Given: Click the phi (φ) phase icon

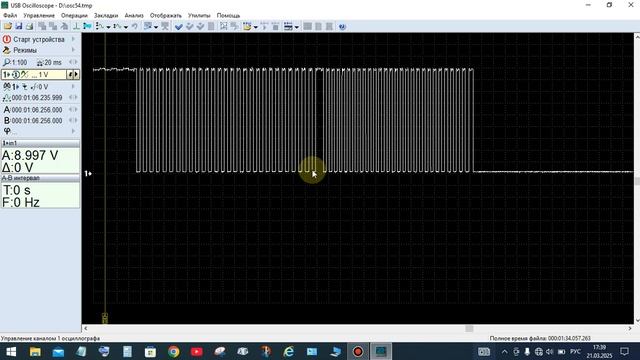Looking at the screenshot, I should tap(7, 131).
